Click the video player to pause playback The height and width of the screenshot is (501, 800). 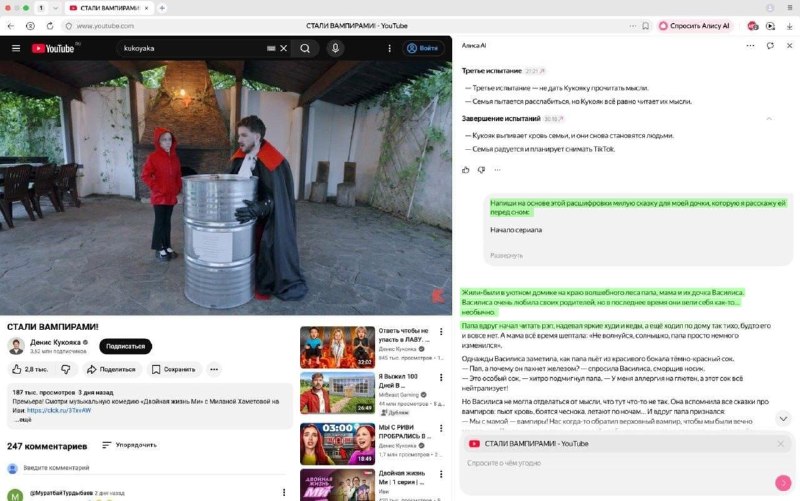pyautogui.click(x=226, y=188)
